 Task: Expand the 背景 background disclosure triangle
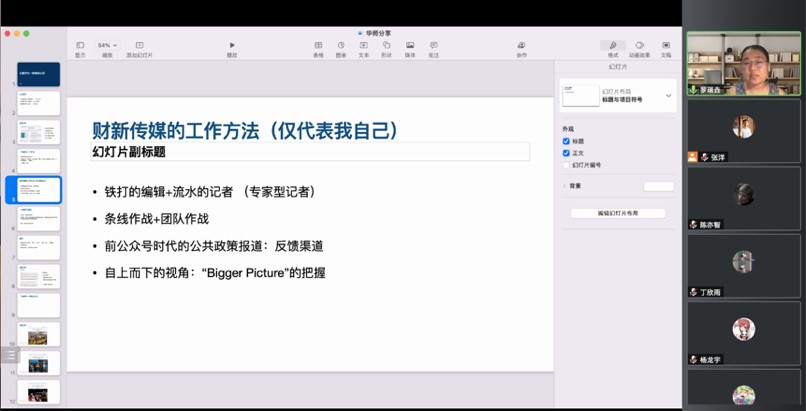pos(564,186)
